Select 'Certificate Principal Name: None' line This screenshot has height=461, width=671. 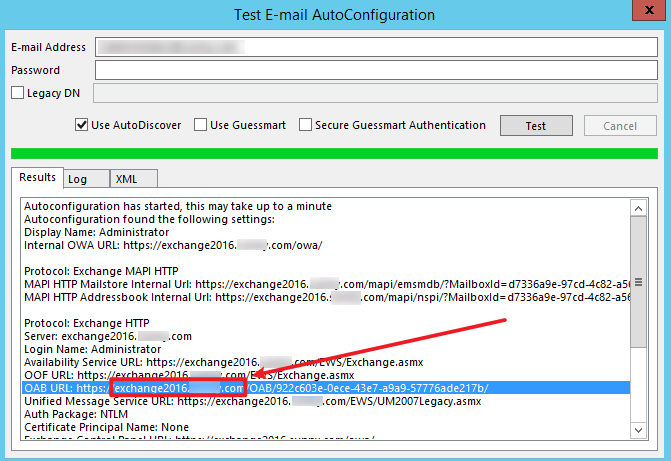107,427
